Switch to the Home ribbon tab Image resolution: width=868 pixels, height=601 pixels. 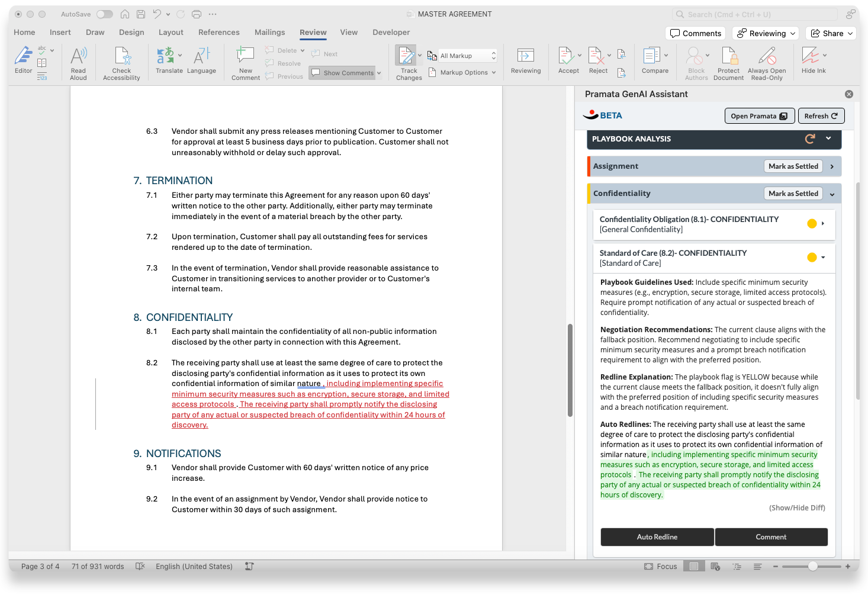[24, 33]
